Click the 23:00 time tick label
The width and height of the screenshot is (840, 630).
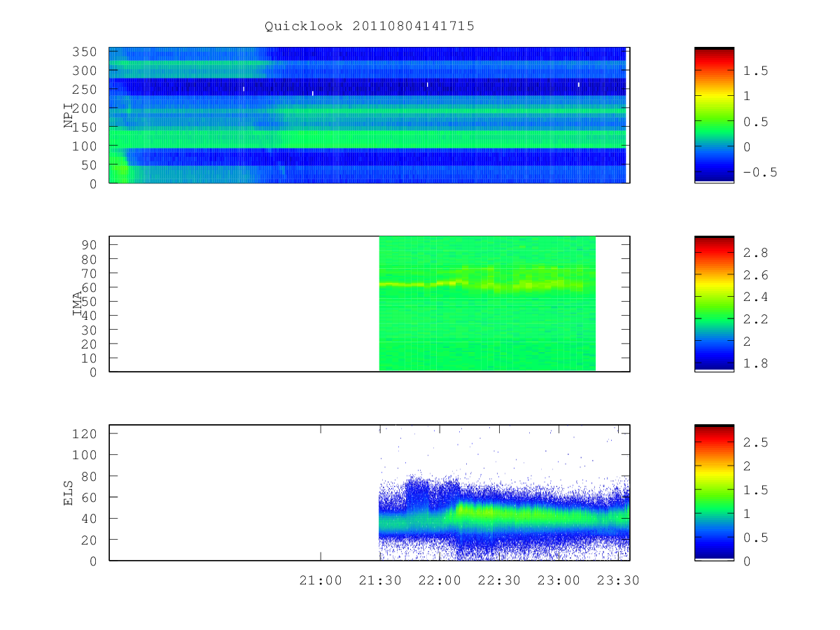[x=559, y=580]
